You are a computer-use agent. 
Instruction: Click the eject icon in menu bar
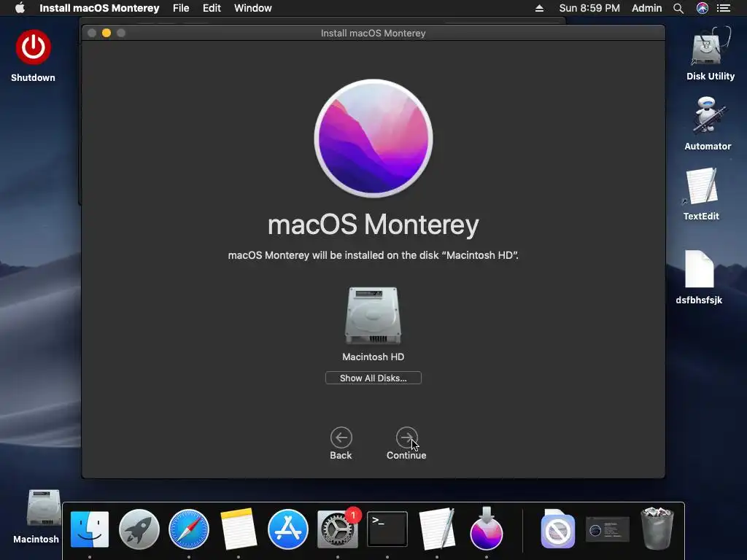click(x=539, y=8)
